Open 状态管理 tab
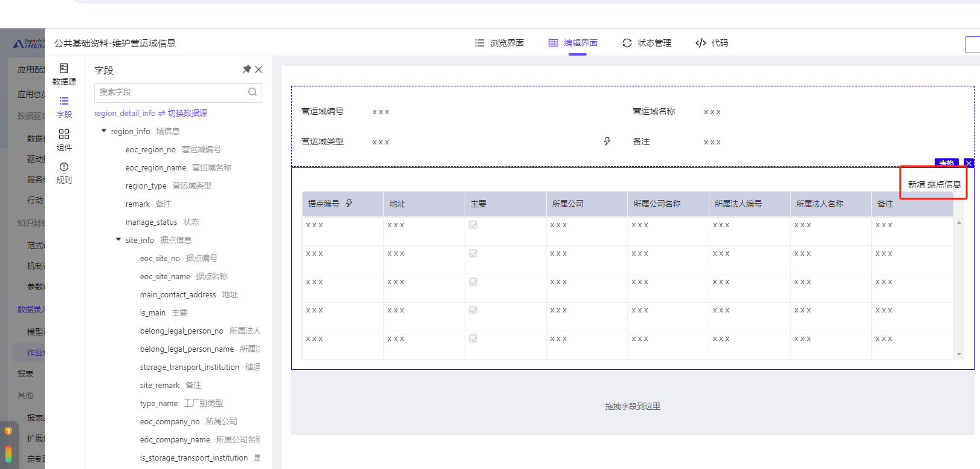Screen dimensions: 980x469 click(647, 43)
